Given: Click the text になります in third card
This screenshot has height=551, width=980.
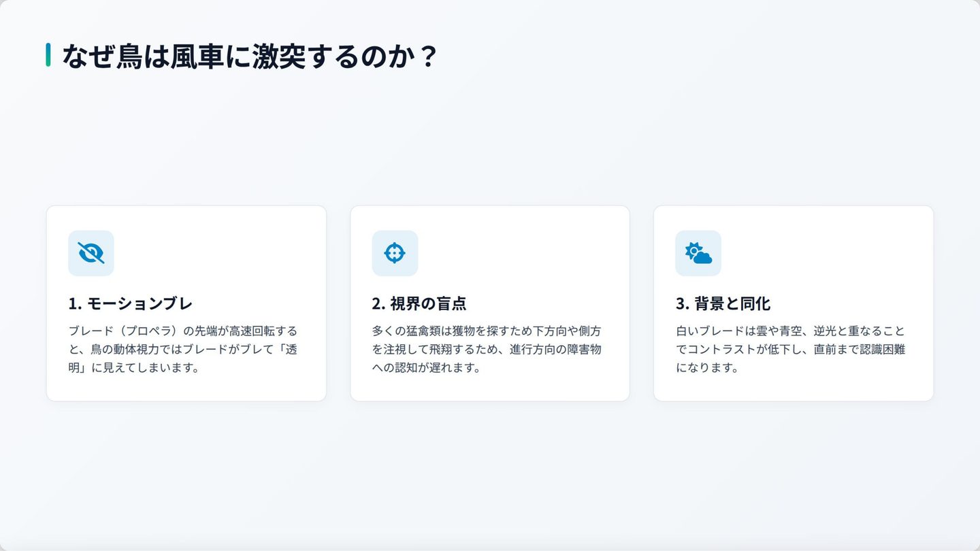Looking at the screenshot, I should (708, 368).
